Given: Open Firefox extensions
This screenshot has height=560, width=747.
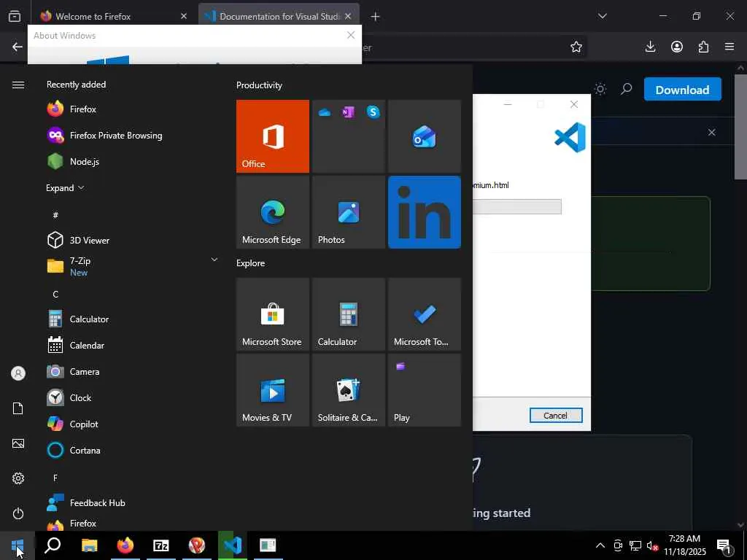Looking at the screenshot, I should (x=703, y=47).
